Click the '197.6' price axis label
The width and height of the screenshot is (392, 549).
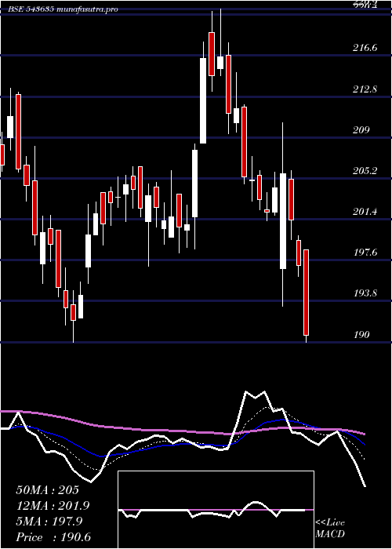tap(365, 252)
